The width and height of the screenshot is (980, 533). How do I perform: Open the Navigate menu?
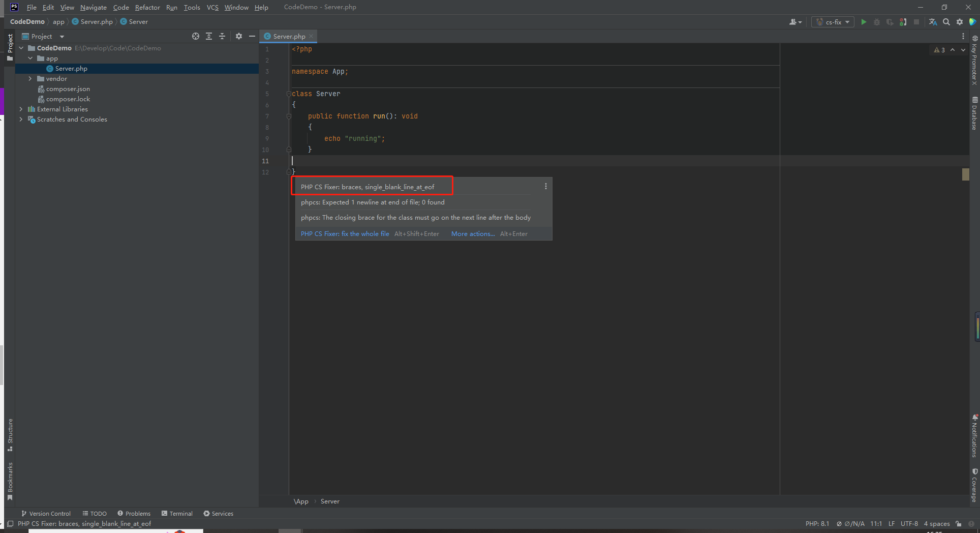click(x=94, y=7)
